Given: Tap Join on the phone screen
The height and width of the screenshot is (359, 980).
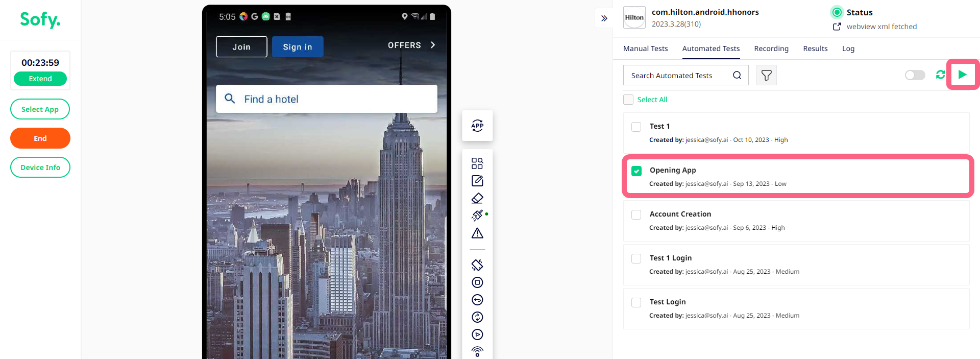Looking at the screenshot, I should pos(241,46).
